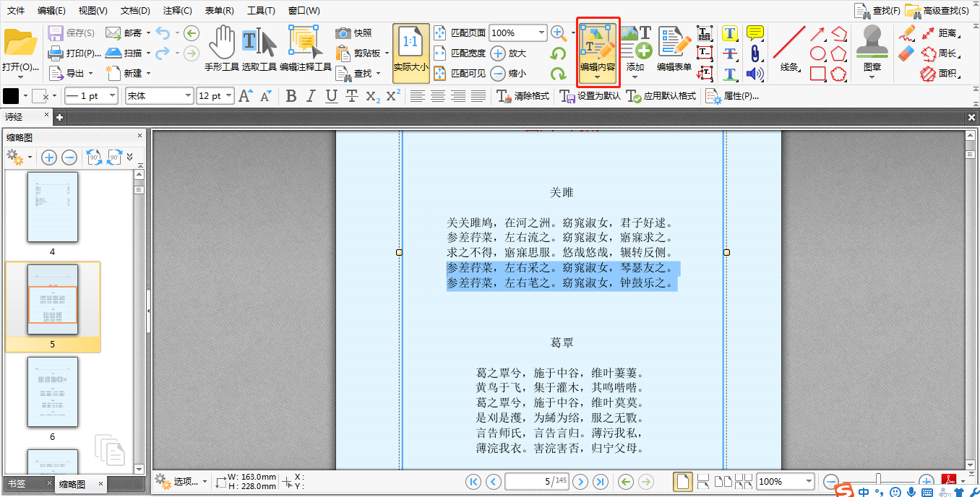Select the Rectangle shape tool
Viewport: 980px width, 497px height.
817,74
